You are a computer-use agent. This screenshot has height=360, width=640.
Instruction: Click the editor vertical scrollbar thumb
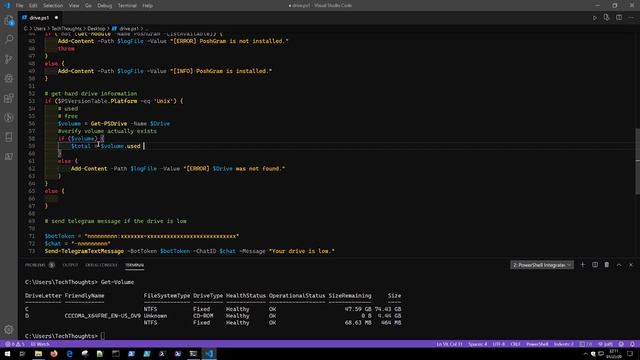click(637, 161)
